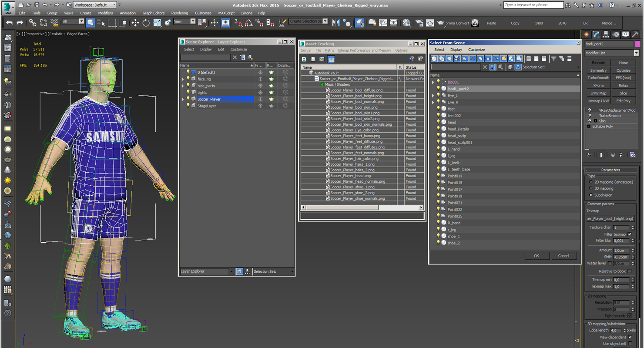Click the Select and Link chain icon
Image resolution: width=644 pixels, height=348 pixels.
[x=33, y=23]
